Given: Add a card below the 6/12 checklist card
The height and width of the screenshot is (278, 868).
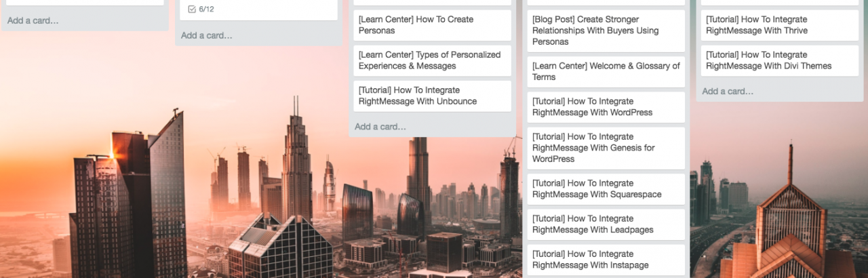Looking at the screenshot, I should click(x=207, y=35).
